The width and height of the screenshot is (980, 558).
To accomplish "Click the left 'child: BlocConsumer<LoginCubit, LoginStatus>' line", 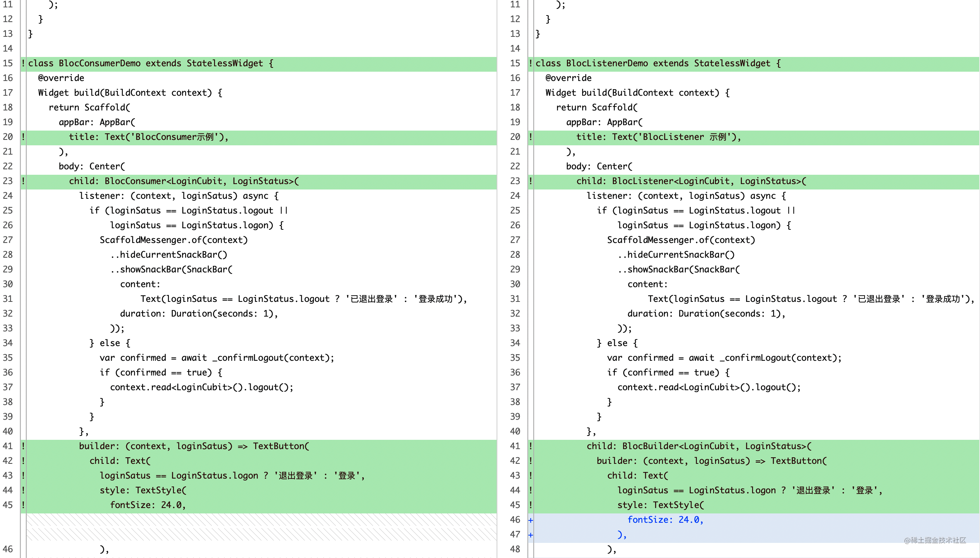I will [261, 181].
